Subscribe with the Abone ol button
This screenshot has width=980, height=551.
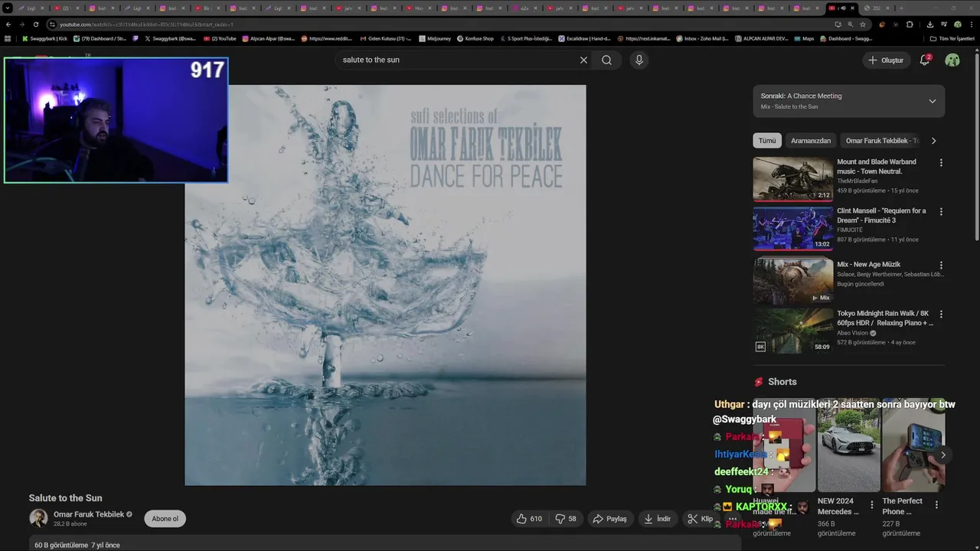[165, 519]
